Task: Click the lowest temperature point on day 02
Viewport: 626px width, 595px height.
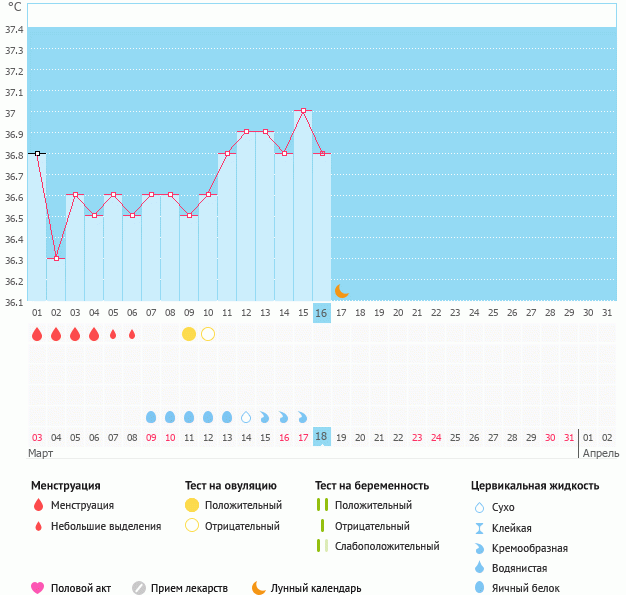Action: (56, 259)
